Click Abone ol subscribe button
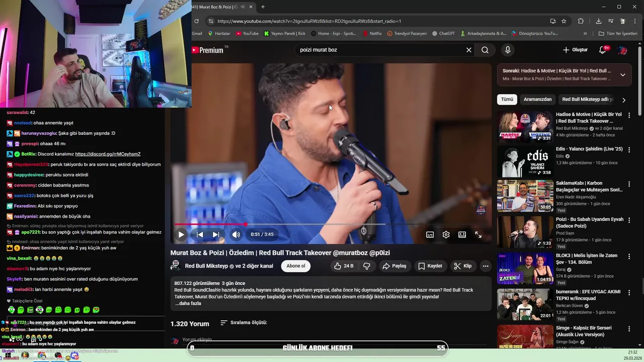The width and height of the screenshot is (644, 362). click(x=296, y=266)
